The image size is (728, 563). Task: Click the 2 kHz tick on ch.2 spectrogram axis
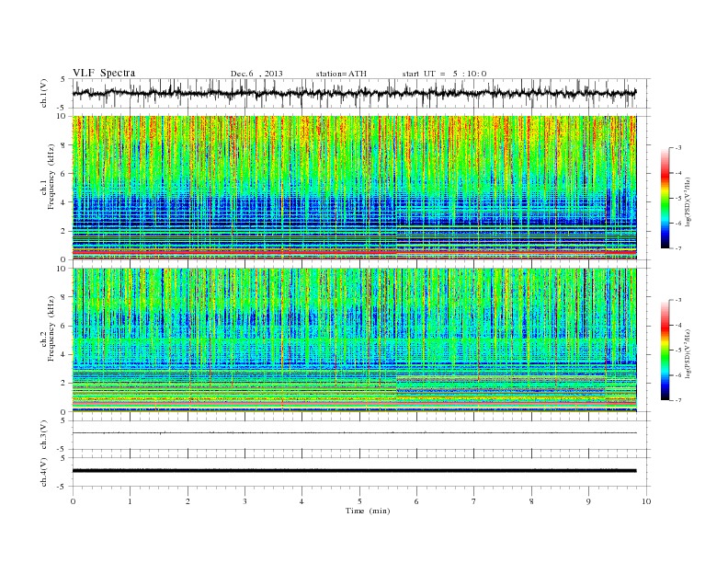[x=64, y=384]
